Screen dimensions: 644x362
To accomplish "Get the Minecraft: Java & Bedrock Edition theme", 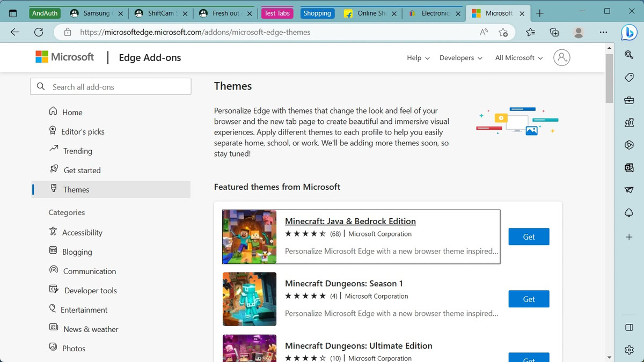I will (529, 237).
